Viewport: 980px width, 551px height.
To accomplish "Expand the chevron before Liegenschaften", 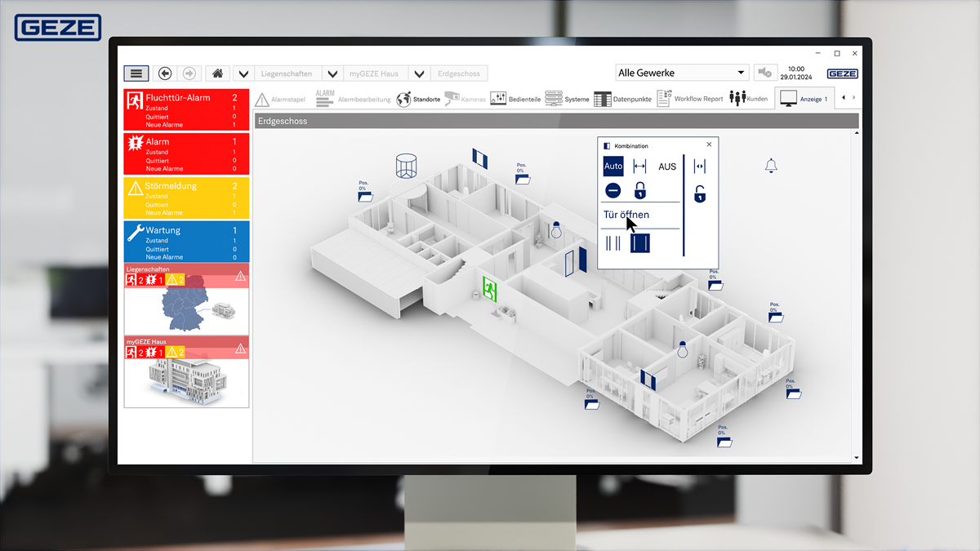I will 243,73.
